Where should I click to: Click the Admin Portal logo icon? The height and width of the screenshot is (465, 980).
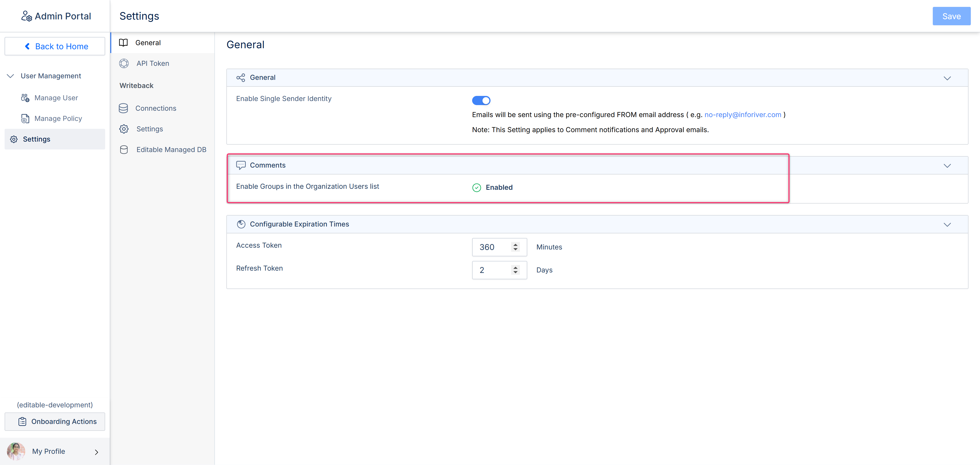click(x=26, y=16)
